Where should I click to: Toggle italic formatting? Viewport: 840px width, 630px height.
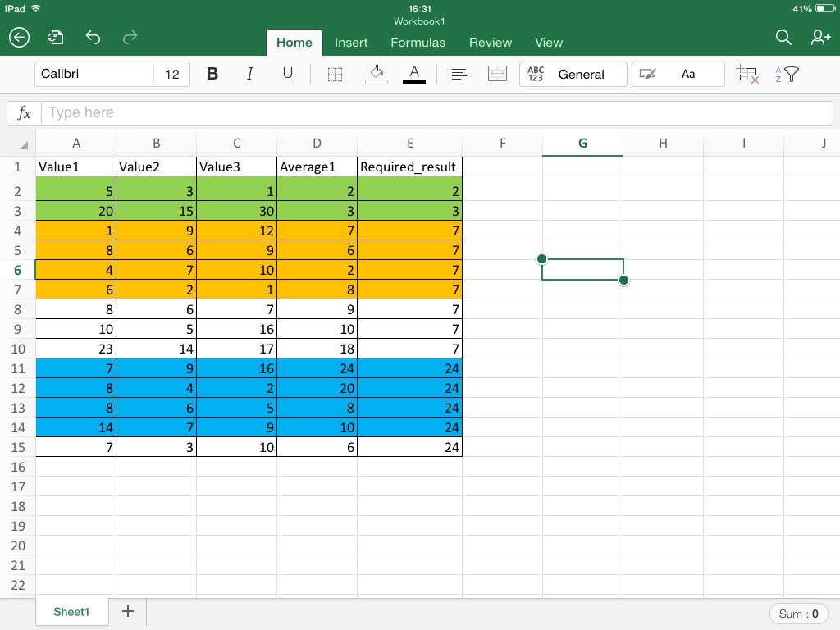point(249,74)
